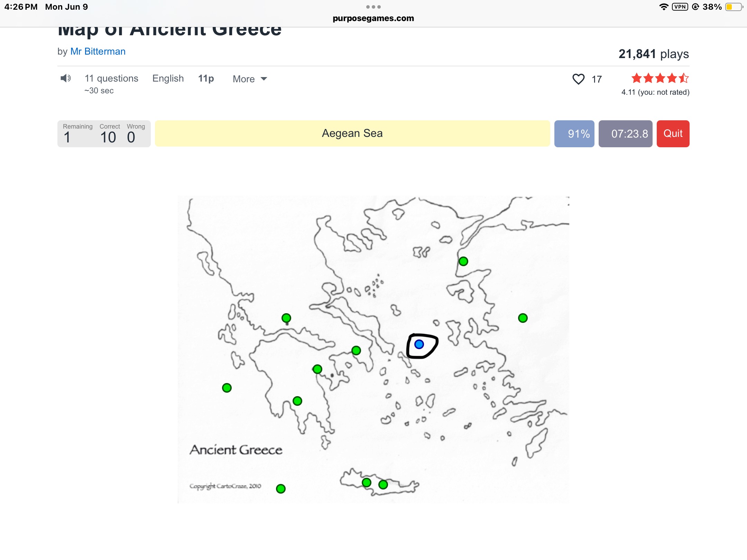This screenshot has height=560, width=747.
Task: Click the 07:23.8 game timer
Action: [625, 134]
